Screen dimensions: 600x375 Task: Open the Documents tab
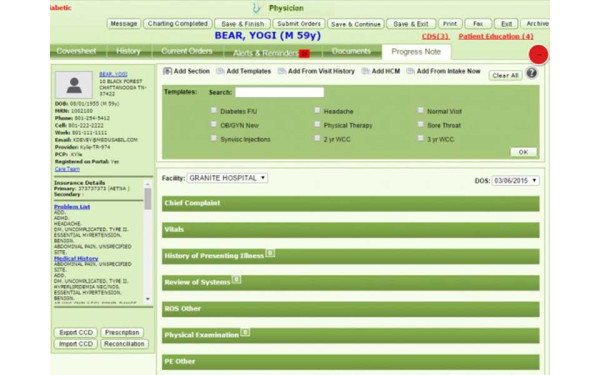click(x=351, y=51)
